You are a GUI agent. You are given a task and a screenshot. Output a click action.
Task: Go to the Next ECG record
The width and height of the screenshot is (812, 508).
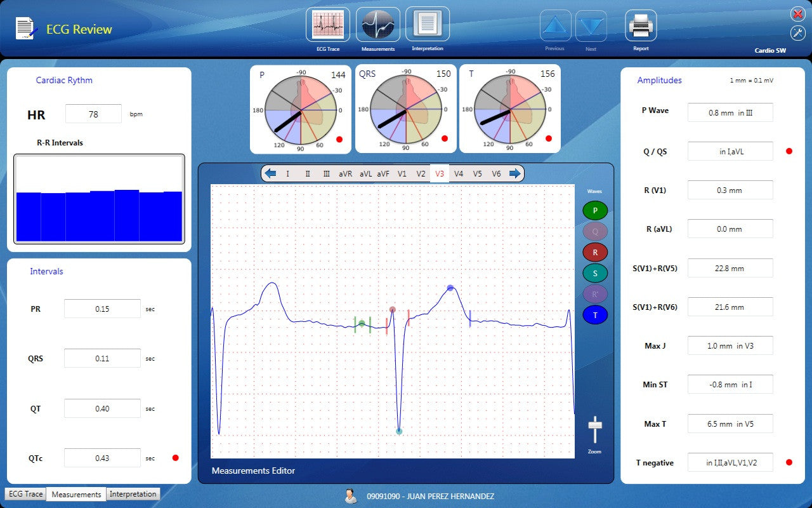click(591, 27)
